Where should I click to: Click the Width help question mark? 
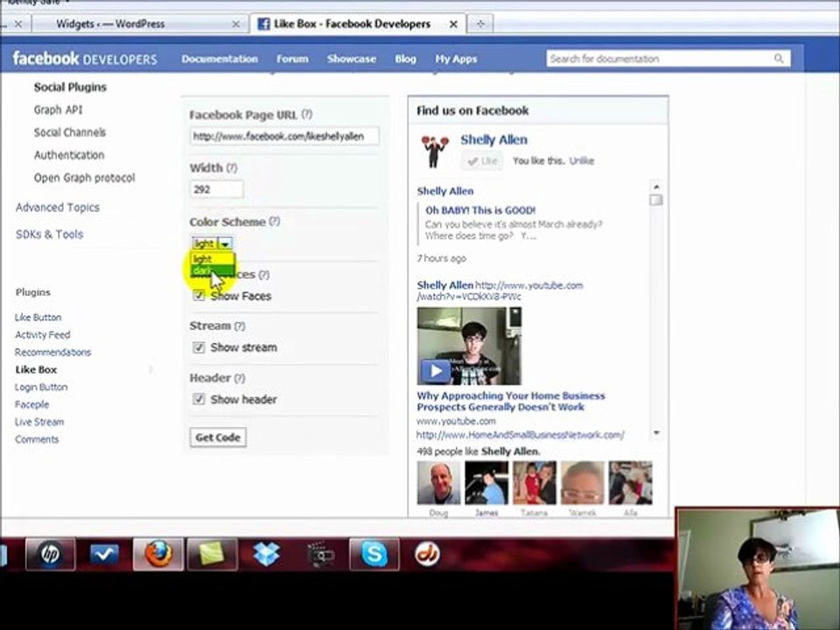[231, 167]
